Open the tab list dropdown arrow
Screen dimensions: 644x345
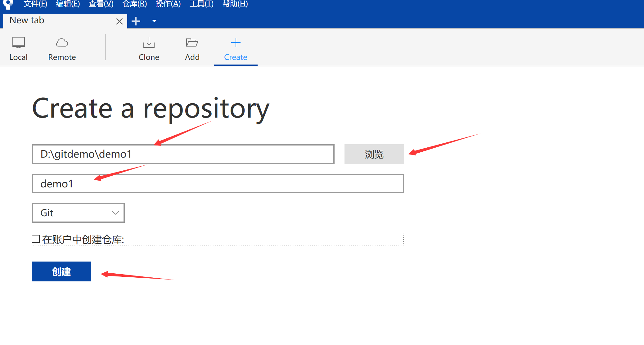154,21
